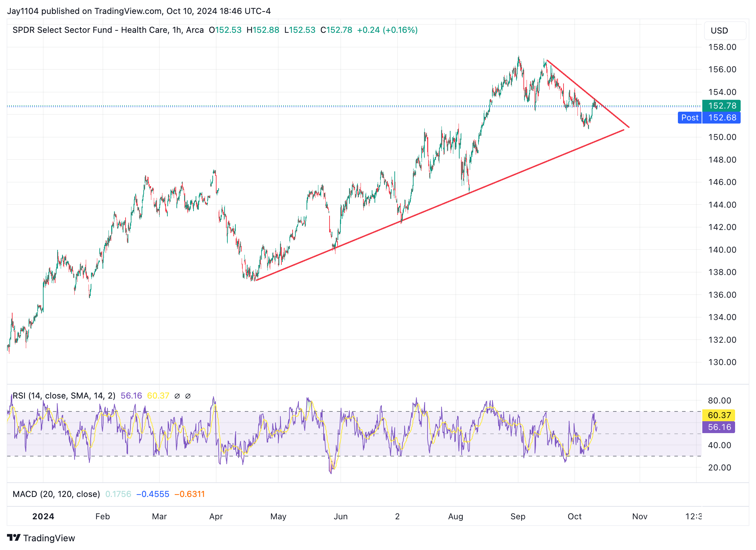Viewport: 756px width, 550px height.
Task: Select the MACD (20, 120, close) indicator title
Action: (x=56, y=494)
